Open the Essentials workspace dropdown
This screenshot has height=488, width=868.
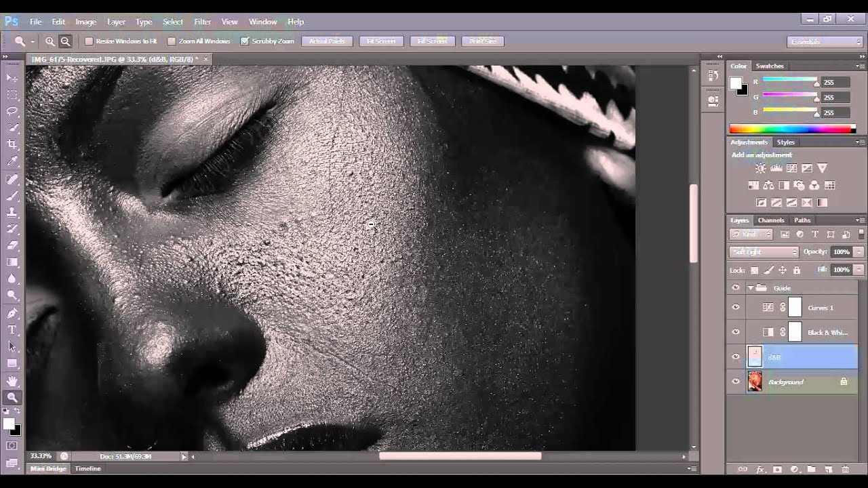click(825, 41)
